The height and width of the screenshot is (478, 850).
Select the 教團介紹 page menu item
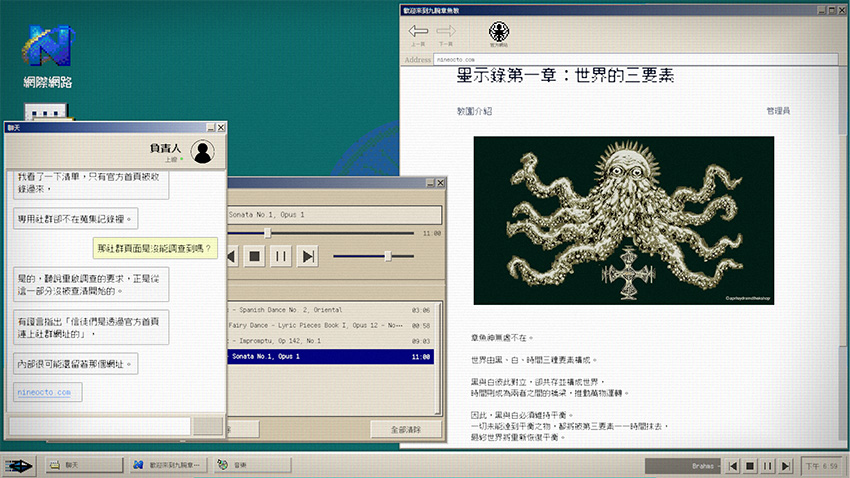[x=474, y=111]
